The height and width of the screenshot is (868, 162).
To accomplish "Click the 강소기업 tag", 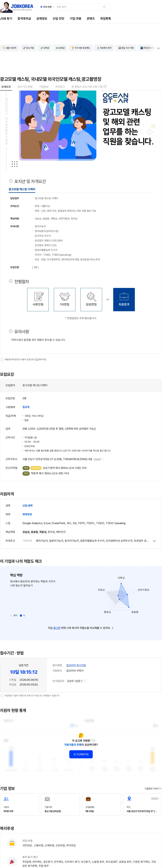I will [x=28, y=48].
